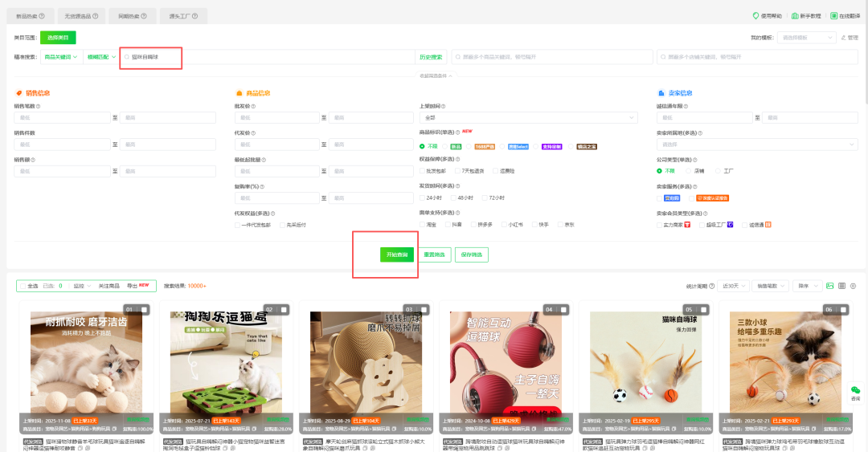Click copy icon under product 01 title
The width and height of the screenshot is (868, 452).
coord(80,448)
